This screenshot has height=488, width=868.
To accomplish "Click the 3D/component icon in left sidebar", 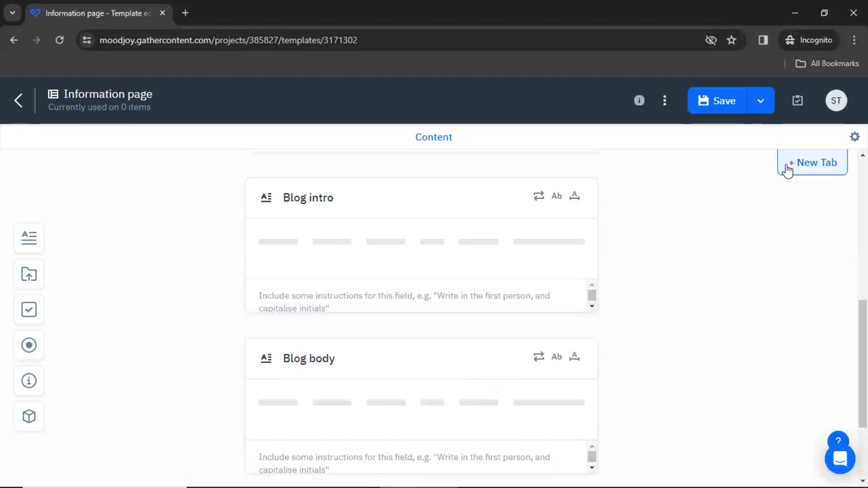I will pos(28,416).
